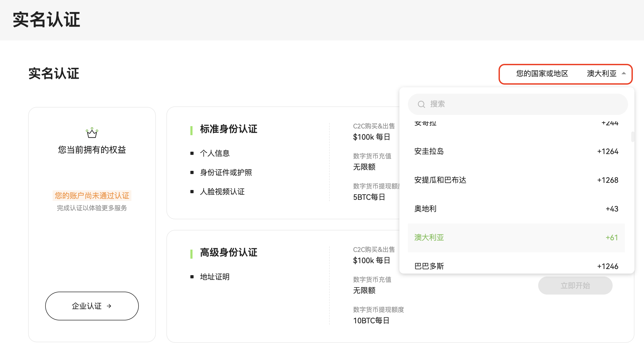Click the search magnifier icon
Image resolution: width=644 pixels, height=347 pixels.
coord(421,104)
